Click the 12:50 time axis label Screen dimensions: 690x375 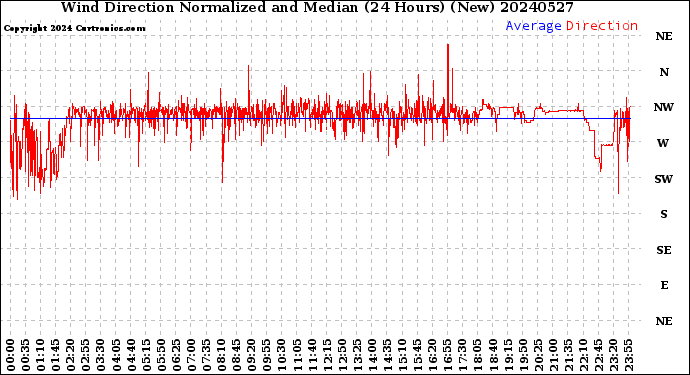(342, 355)
